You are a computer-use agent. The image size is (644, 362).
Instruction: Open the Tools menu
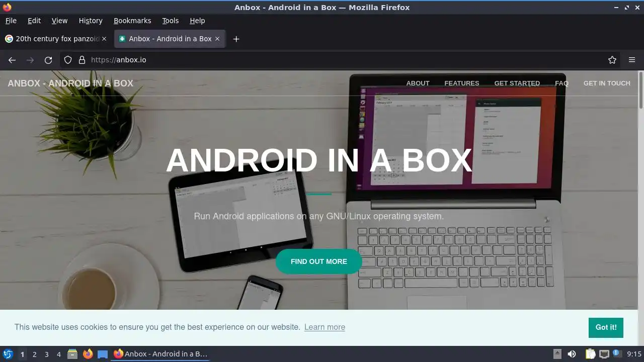170,21
